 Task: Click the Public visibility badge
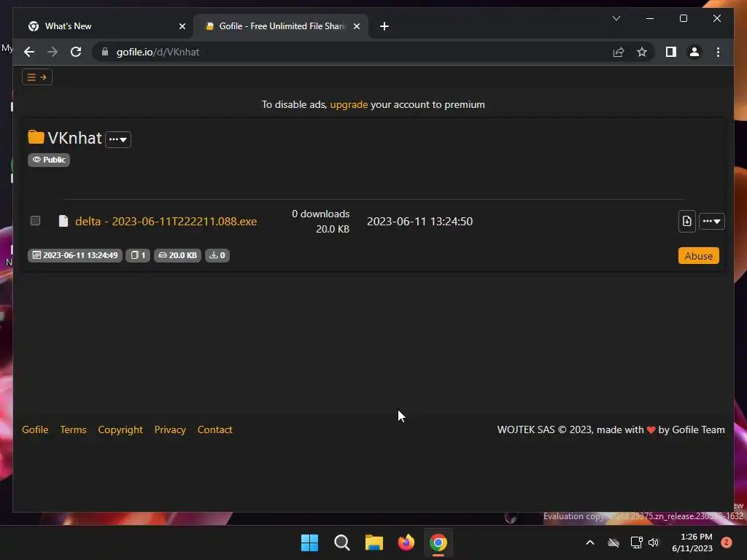coord(49,160)
